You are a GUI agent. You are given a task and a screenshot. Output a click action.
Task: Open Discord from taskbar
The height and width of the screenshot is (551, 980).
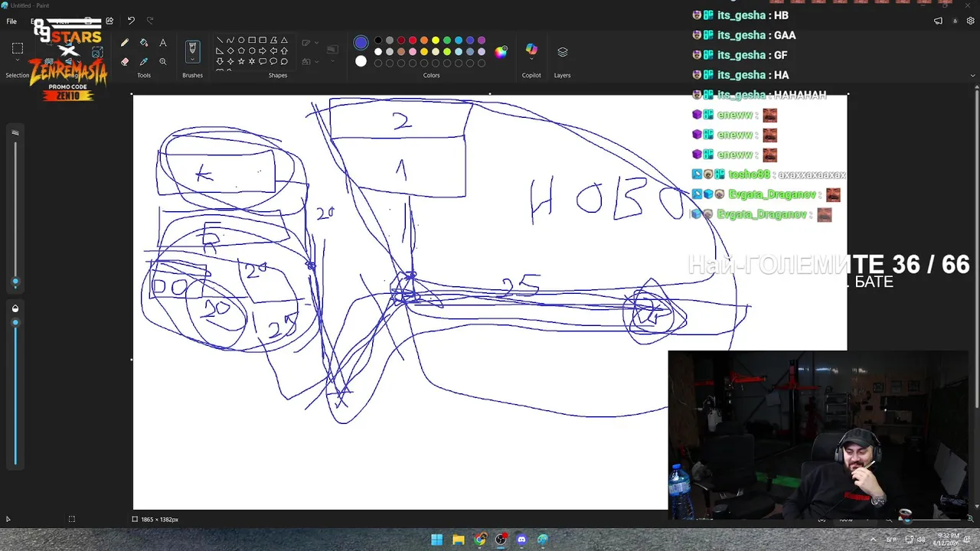click(521, 540)
